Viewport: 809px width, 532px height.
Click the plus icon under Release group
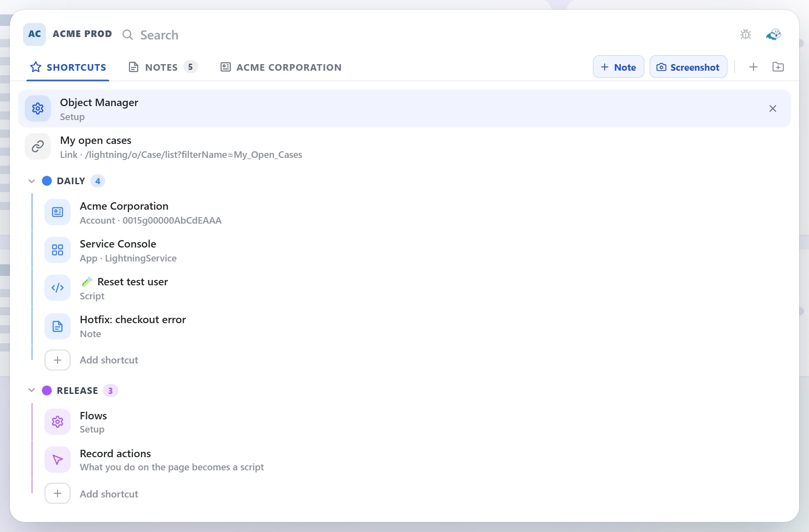[x=58, y=493]
